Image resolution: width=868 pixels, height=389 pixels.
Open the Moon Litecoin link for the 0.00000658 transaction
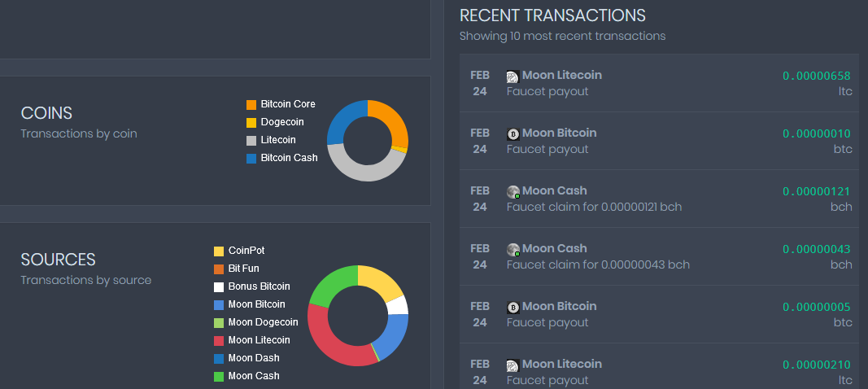point(562,75)
